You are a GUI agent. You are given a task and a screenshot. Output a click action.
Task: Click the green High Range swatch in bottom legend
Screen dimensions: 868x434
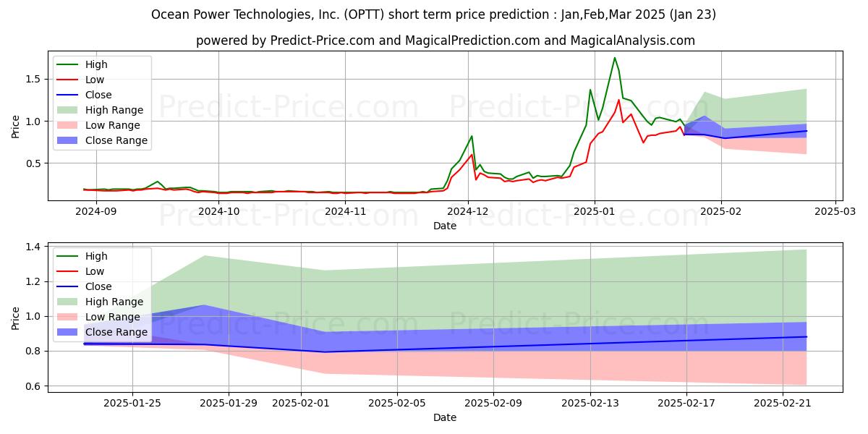coord(69,302)
